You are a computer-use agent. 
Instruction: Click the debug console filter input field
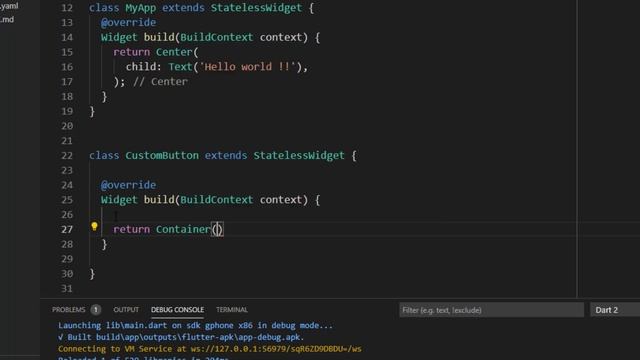[491, 310]
